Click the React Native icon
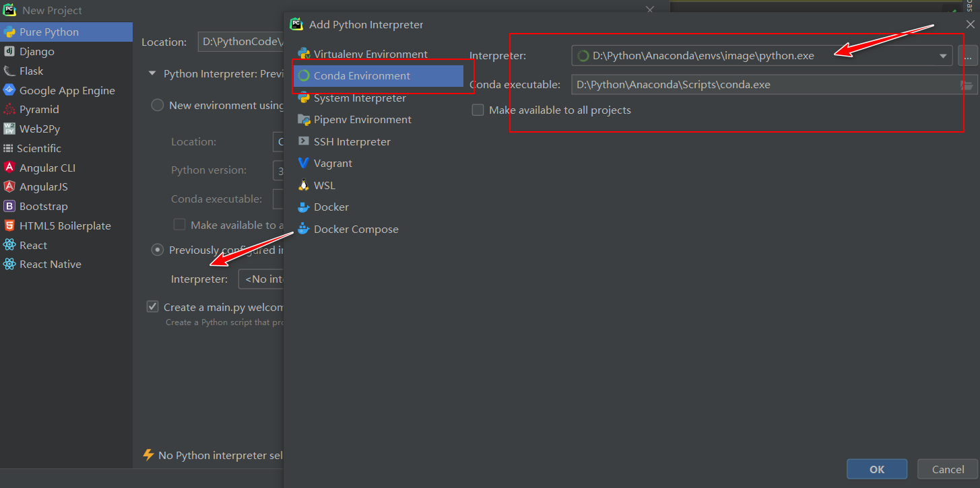The height and width of the screenshot is (488, 980). pyautogui.click(x=9, y=264)
